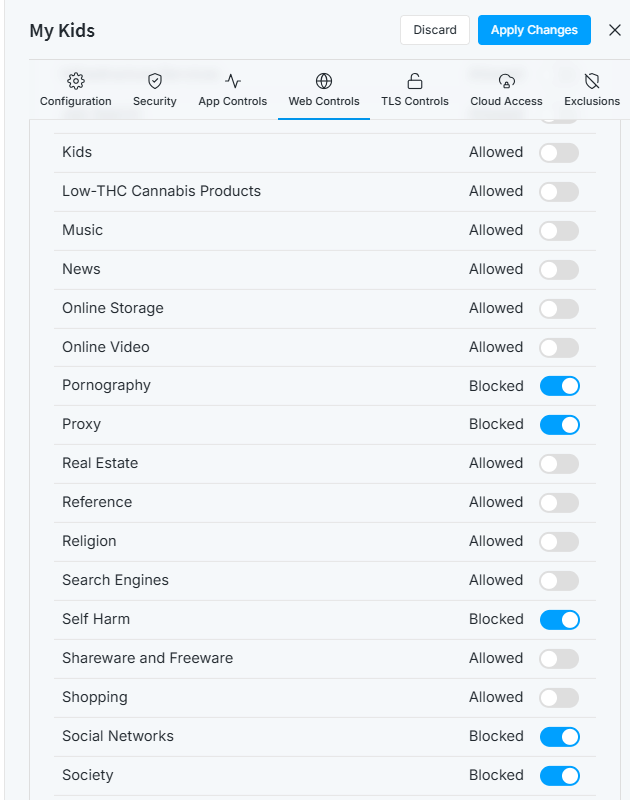Toggle the Kids category switch

click(x=559, y=153)
